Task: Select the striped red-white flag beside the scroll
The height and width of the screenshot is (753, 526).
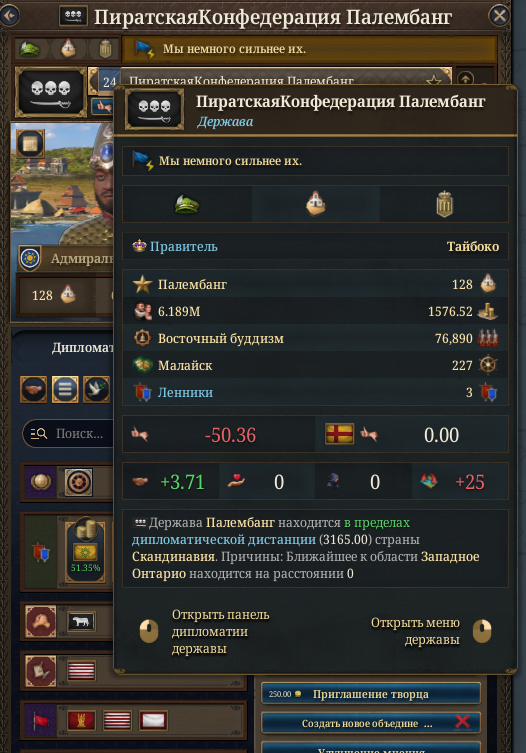Action: pyautogui.click(x=81, y=670)
